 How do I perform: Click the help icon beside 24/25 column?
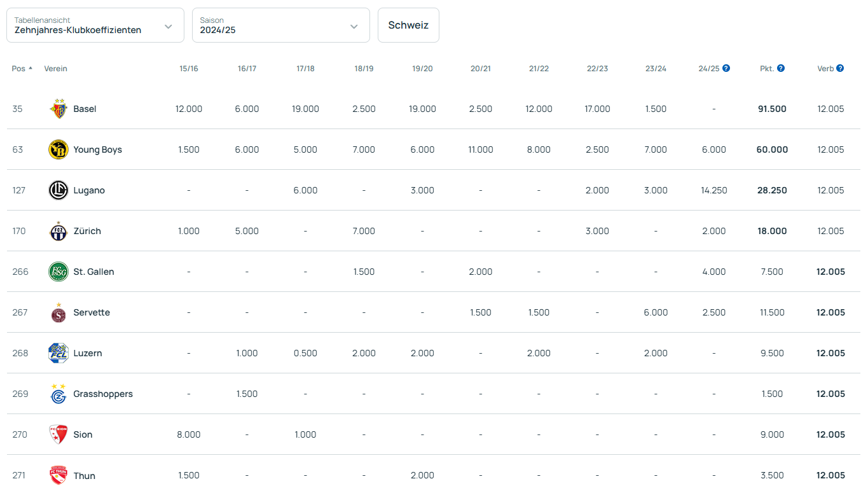tap(726, 68)
